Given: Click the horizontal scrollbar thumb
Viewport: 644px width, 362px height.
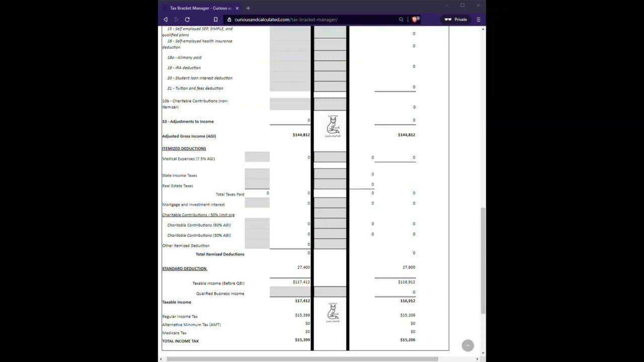Looking at the screenshot, I should click(302, 359).
